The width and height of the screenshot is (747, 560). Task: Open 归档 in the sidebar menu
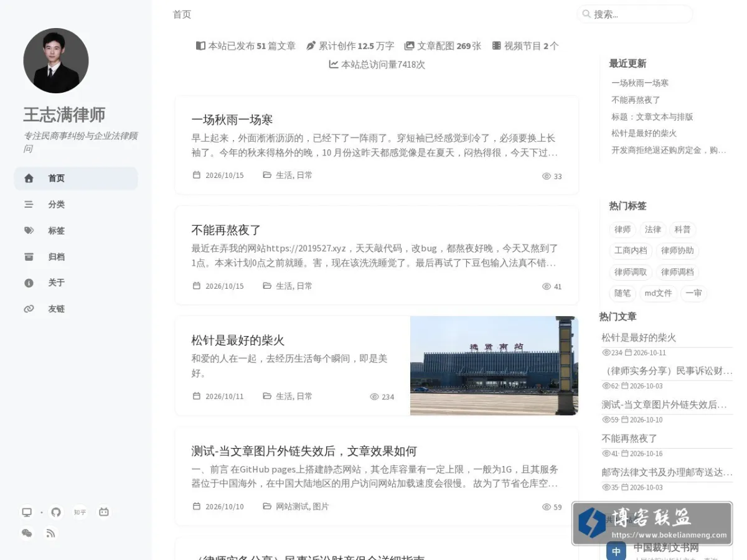pyautogui.click(x=76, y=257)
